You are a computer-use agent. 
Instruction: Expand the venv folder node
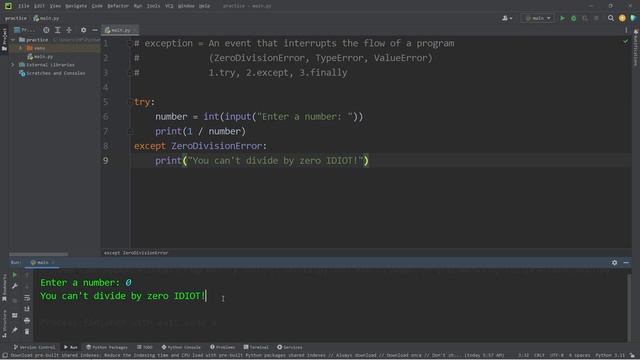pos(20,48)
